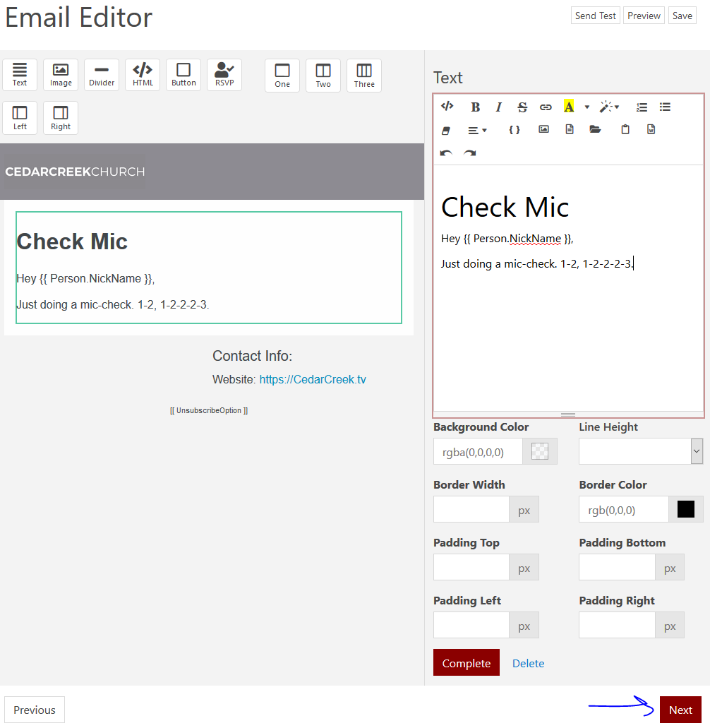Paste from Word icon
The height and width of the screenshot is (728, 710).
pyautogui.click(x=651, y=129)
